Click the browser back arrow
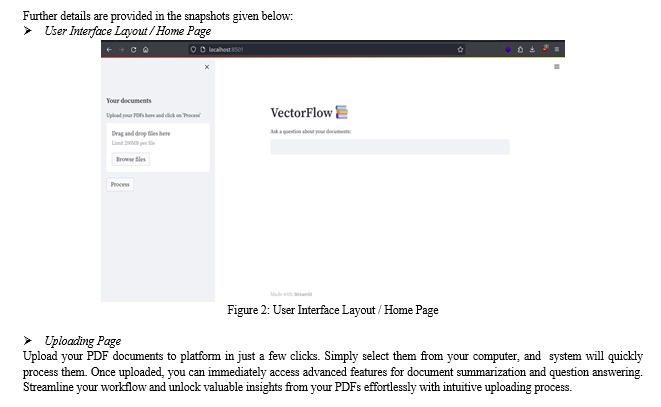Screen dimensions: 661x407 tap(109, 50)
